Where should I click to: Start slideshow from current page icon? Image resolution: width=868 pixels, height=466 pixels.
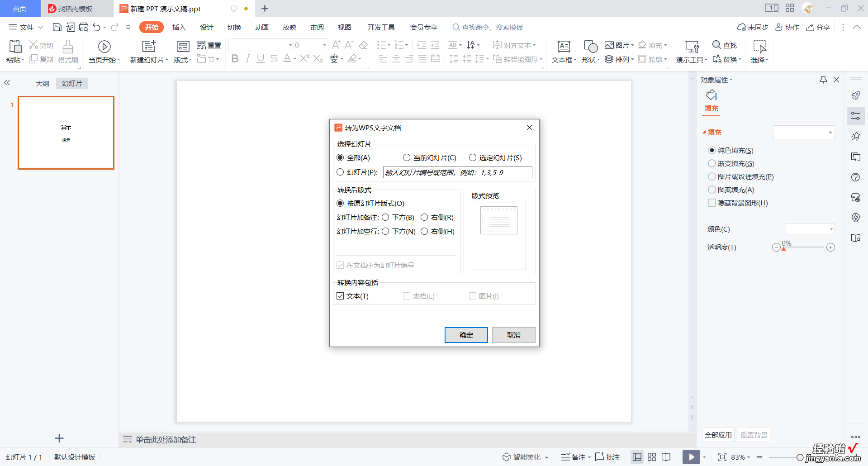104,46
